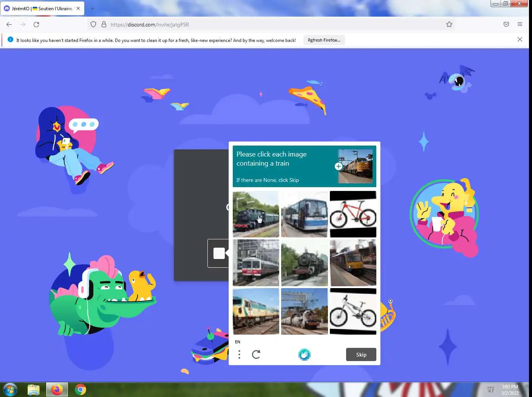Image resolution: width=532 pixels, height=397 pixels.
Task: Open Windows Explorer from the taskbar
Action: [x=34, y=389]
